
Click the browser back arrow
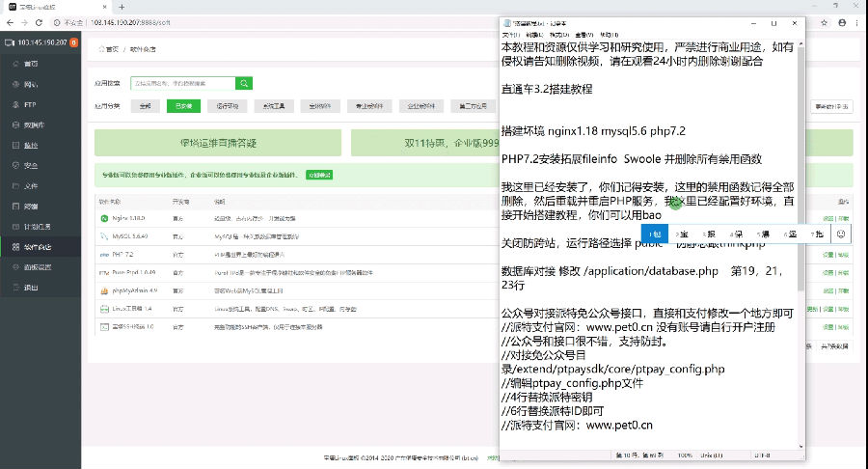10,23
